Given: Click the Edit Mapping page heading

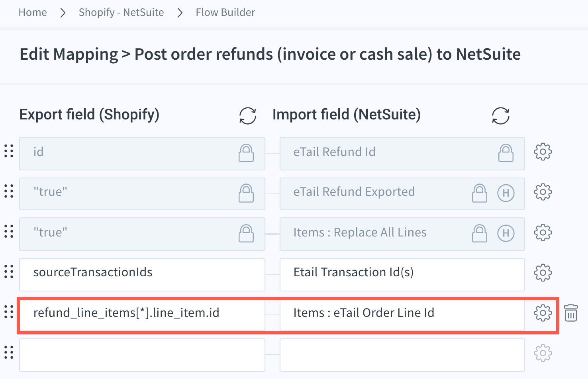Looking at the screenshot, I should coord(270,55).
